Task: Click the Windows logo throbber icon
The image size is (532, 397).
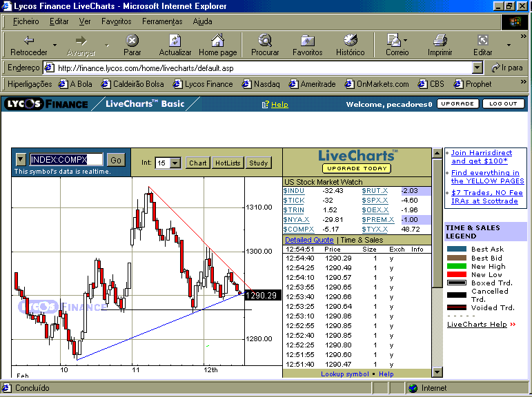Action: click(x=515, y=21)
